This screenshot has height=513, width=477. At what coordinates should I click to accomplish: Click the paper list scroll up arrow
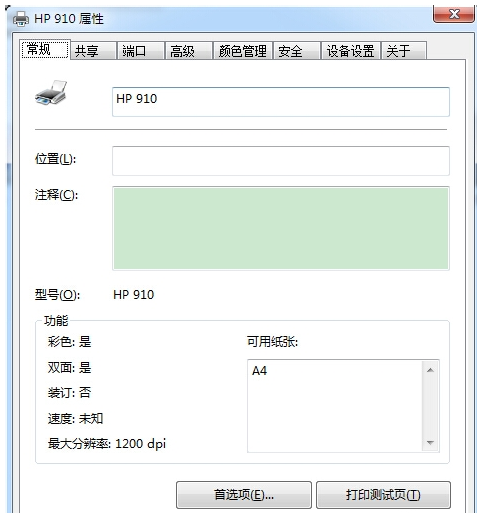(430, 370)
